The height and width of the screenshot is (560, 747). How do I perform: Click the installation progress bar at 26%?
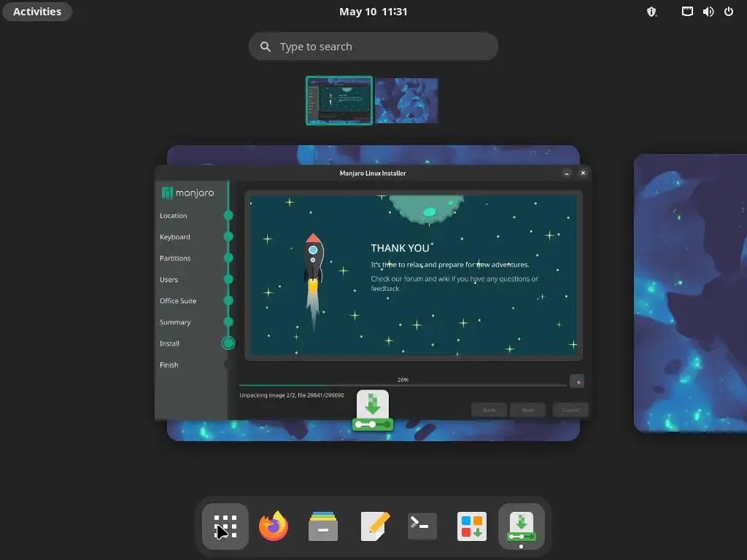(403, 385)
